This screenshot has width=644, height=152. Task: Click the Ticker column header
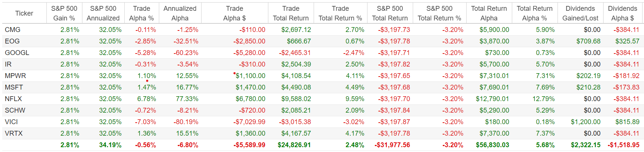pyautogui.click(x=24, y=13)
